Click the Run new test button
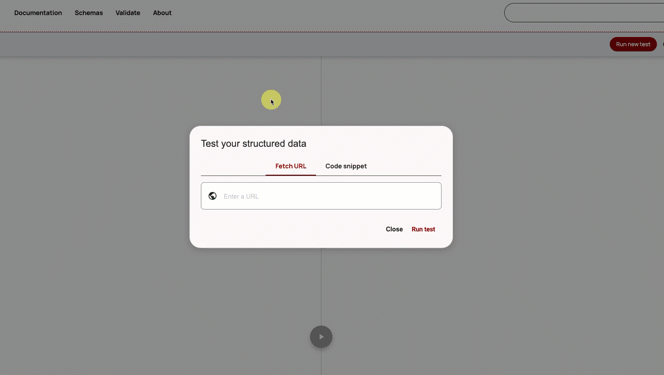 pyautogui.click(x=633, y=44)
